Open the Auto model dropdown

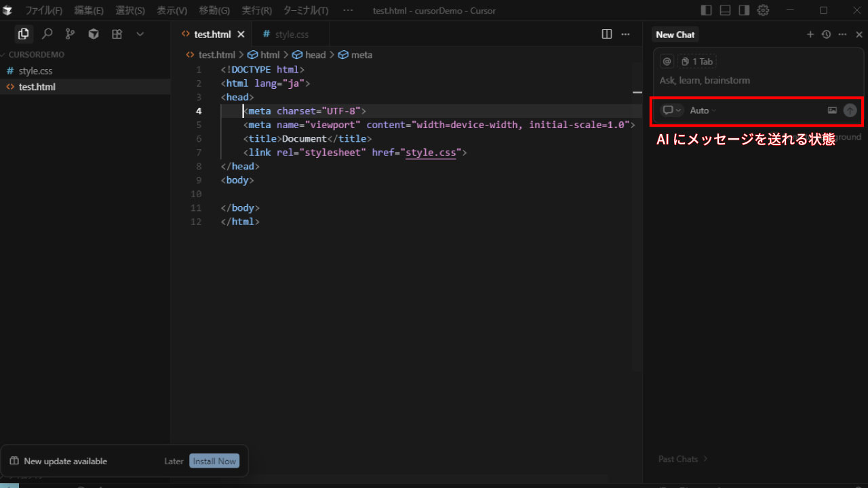pyautogui.click(x=703, y=110)
